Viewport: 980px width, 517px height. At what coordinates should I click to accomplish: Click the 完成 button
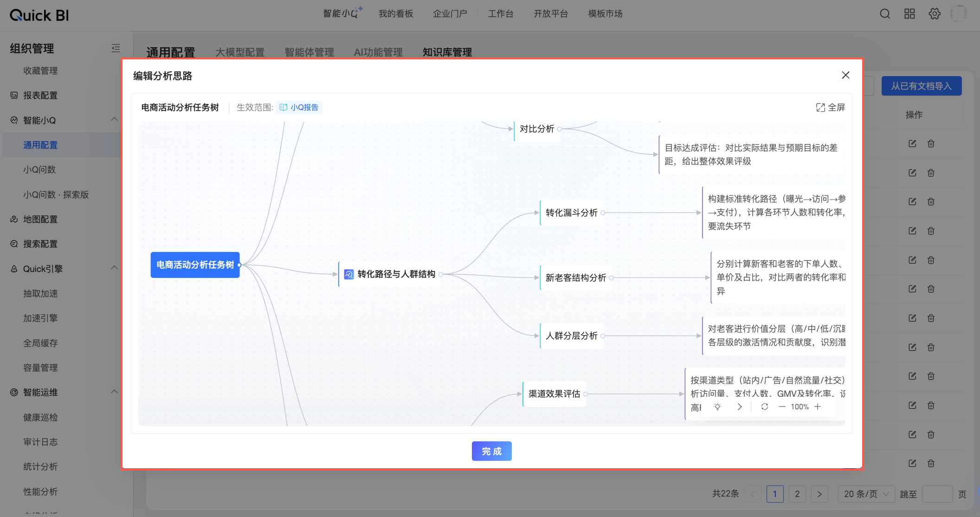pyautogui.click(x=491, y=451)
